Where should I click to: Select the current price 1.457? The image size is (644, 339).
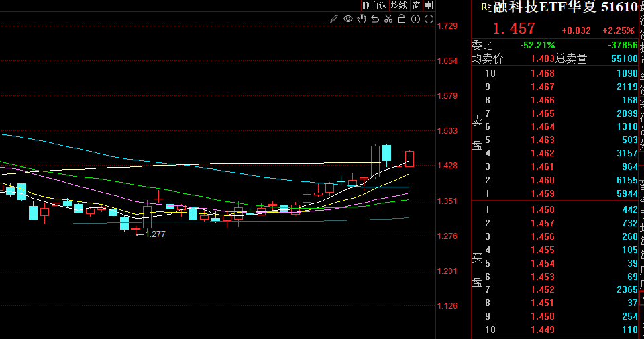pyautogui.click(x=514, y=29)
